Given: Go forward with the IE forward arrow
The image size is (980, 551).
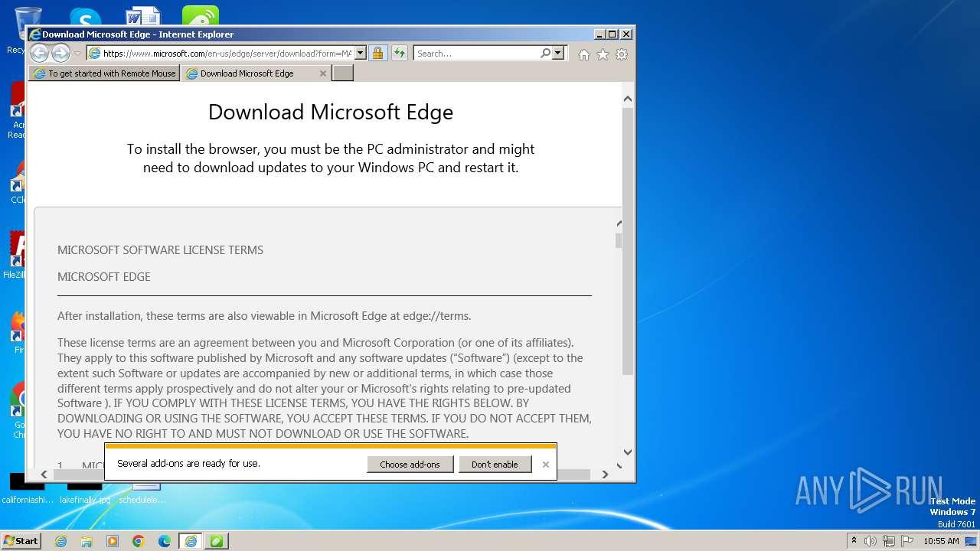Looking at the screenshot, I should pos(60,53).
